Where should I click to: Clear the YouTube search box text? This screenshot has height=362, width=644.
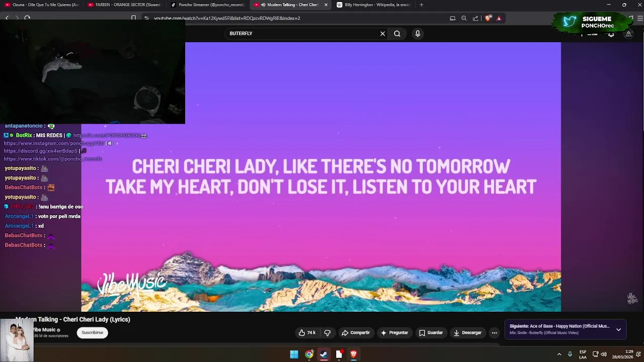pyautogui.click(x=382, y=34)
